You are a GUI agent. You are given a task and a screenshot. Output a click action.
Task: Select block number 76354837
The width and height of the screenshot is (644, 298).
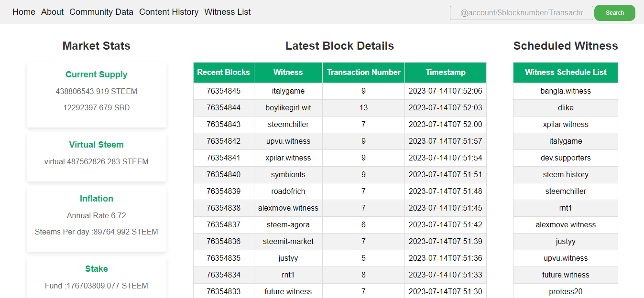(224, 225)
